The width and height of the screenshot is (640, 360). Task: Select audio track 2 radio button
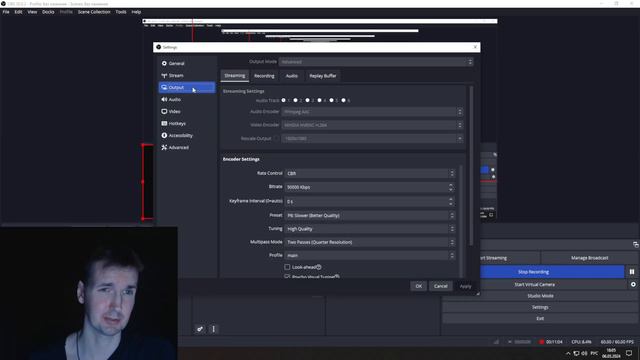pyautogui.click(x=296, y=100)
